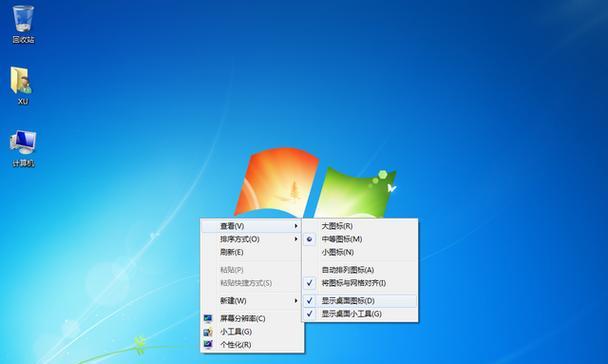Expand the arrow beside 排序方式(O)

tap(296, 239)
